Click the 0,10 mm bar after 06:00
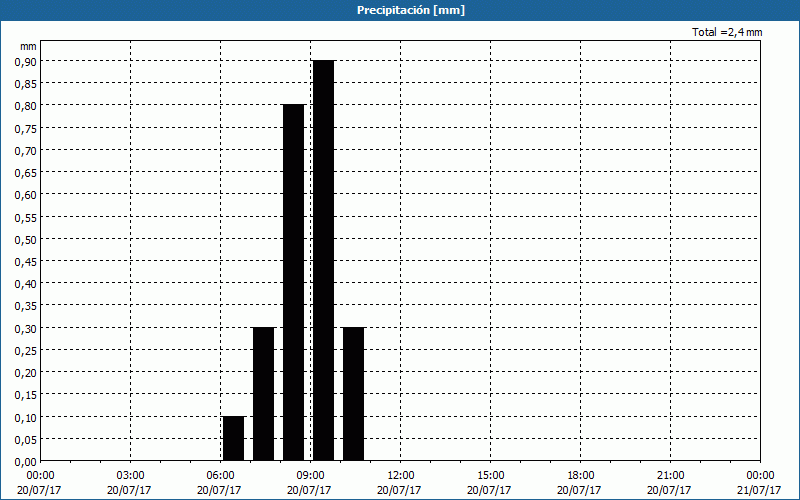800x500 pixels. [x=234, y=439]
